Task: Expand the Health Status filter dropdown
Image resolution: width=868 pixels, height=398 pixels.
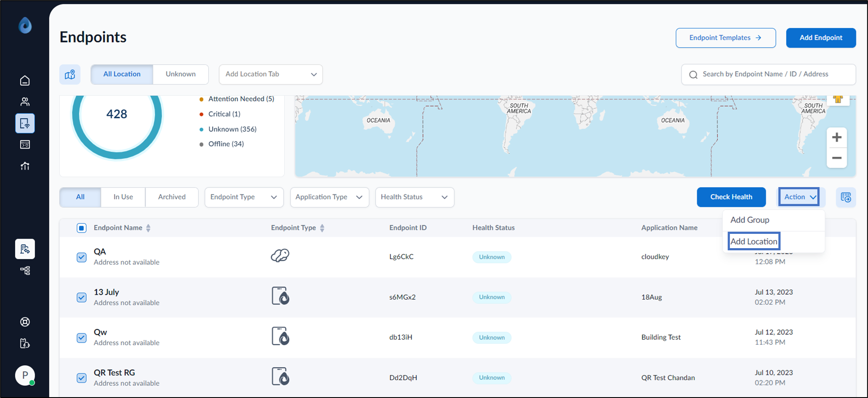Action: click(415, 197)
